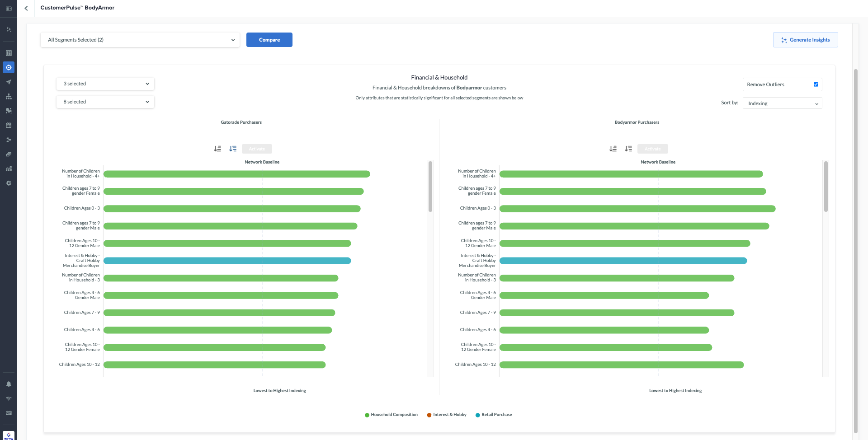Click the page's main vertical scrollbar
868x440 pixels.
856,251
